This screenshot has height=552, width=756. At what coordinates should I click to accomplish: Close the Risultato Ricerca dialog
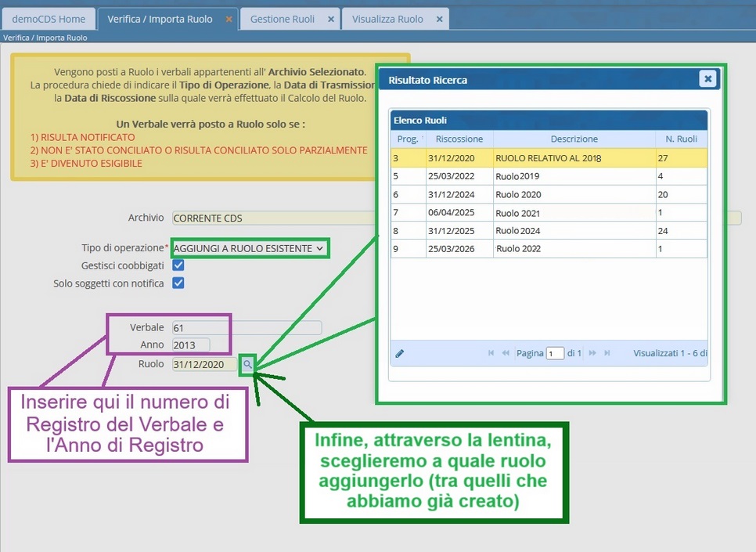(707, 79)
